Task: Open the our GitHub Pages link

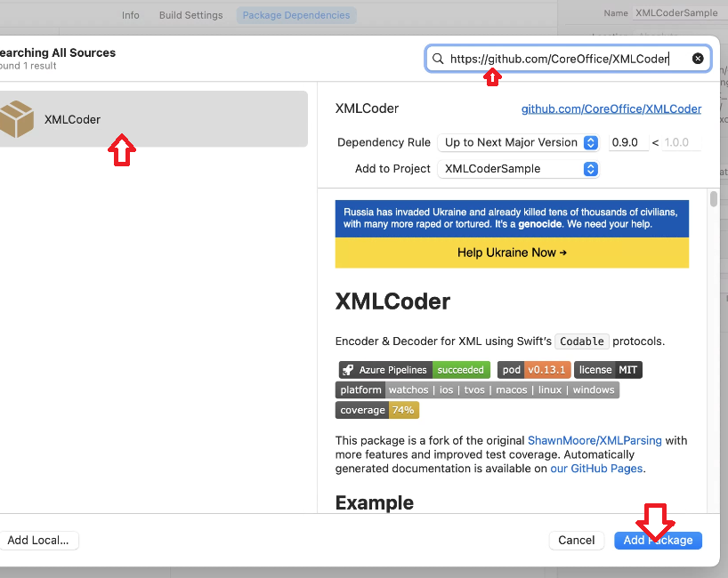Action: click(x=596, y=469)
